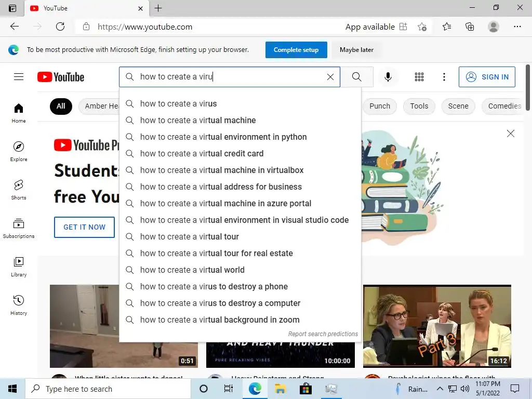The image size is (532, 399).
Task: Open the courtroom video thumbnail 16:12
Action: click(x=437, y=326)
